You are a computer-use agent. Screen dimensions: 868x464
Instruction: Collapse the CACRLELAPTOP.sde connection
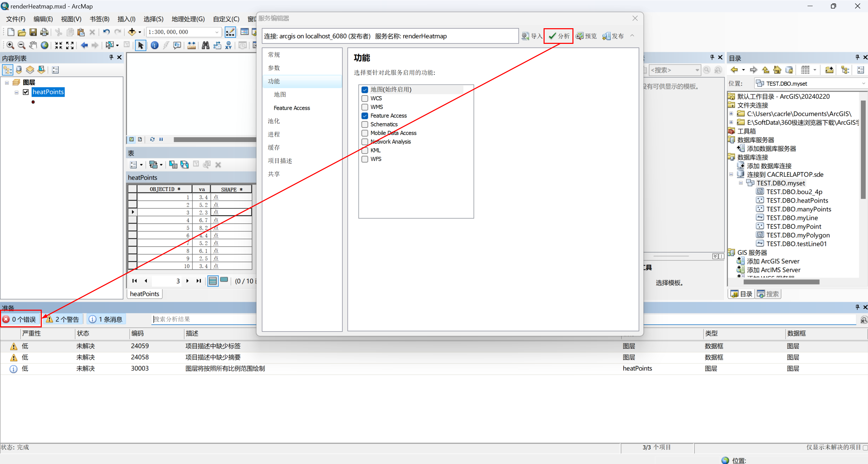click(731, 175)
